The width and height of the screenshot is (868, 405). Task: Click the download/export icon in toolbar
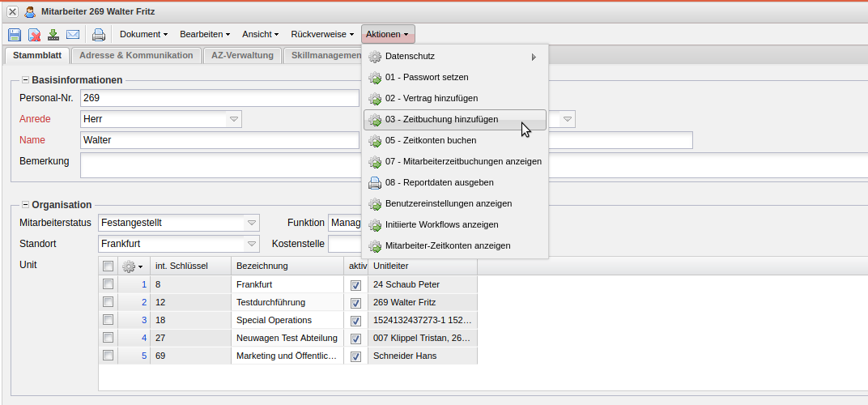53,35
